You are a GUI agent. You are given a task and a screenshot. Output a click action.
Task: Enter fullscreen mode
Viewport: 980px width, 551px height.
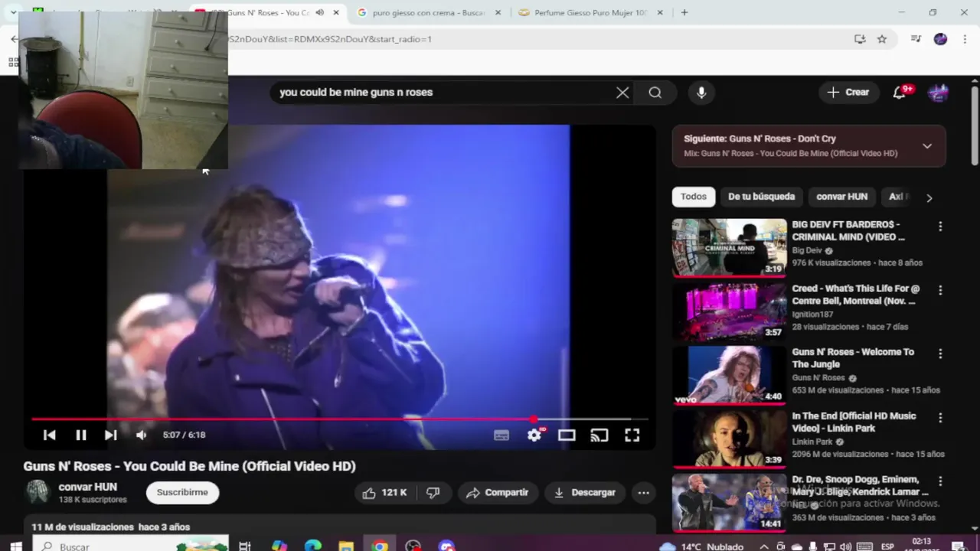click(632, 435)
